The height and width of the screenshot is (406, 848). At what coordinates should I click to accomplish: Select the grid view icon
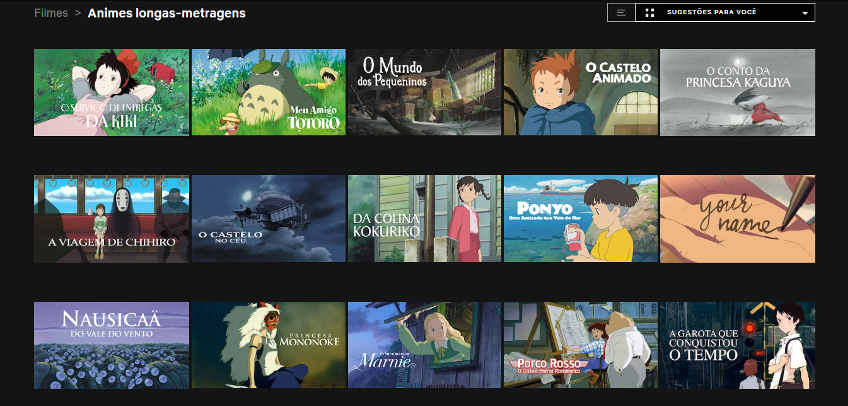tap(650, 13)
